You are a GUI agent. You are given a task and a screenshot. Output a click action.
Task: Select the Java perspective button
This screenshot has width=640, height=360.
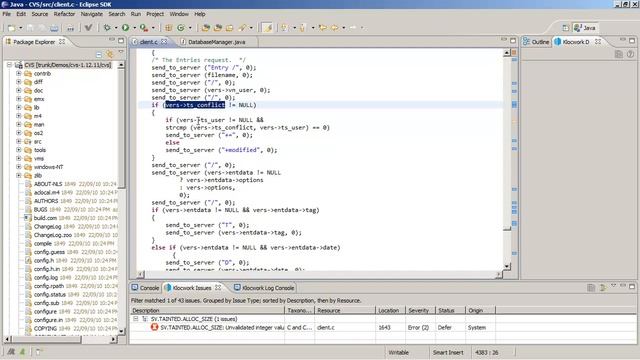pyautogui.click(x=585, y=28)
